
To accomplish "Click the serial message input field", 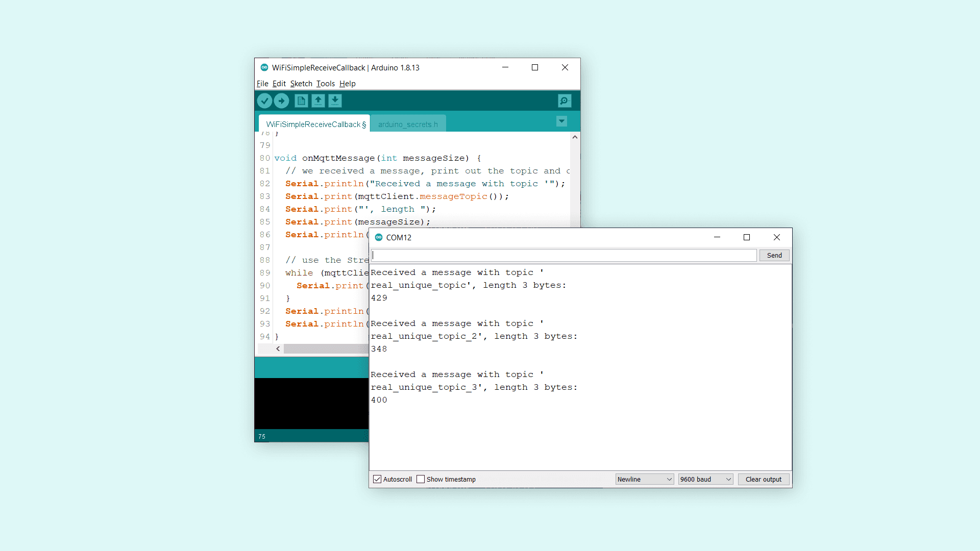I will click(x=563, y=255).
